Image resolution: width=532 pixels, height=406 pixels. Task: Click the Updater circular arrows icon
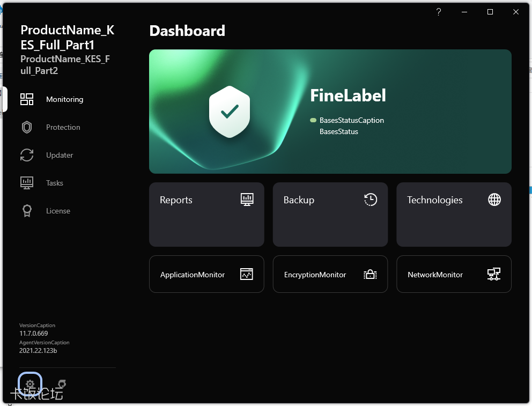pos(27,155)
